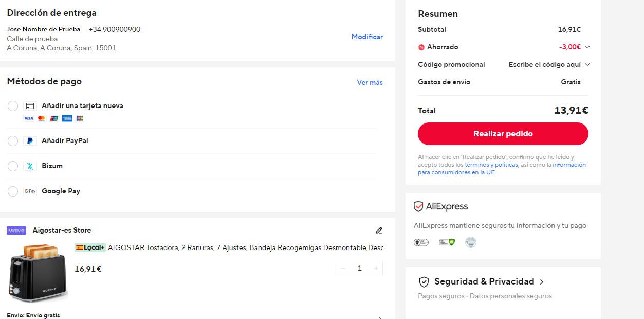Click the Bizum logo icon
Screen dimensions: 644x319
(30, 166)
